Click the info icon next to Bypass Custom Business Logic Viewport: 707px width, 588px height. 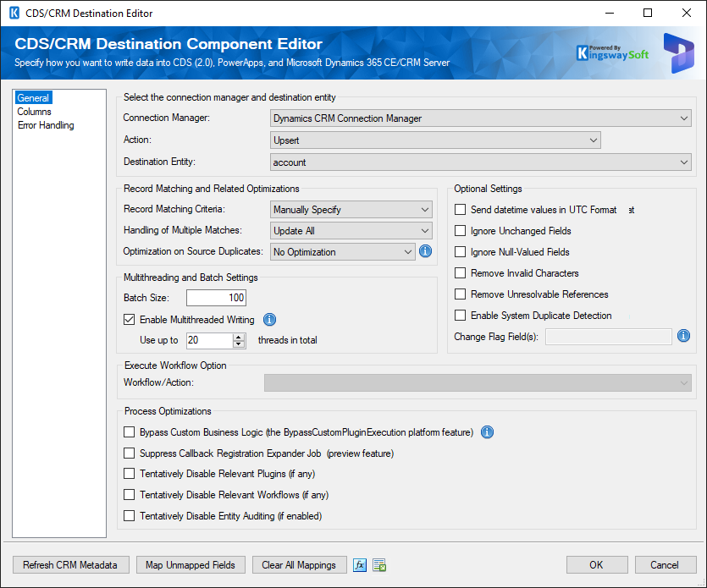coord(487,432)
